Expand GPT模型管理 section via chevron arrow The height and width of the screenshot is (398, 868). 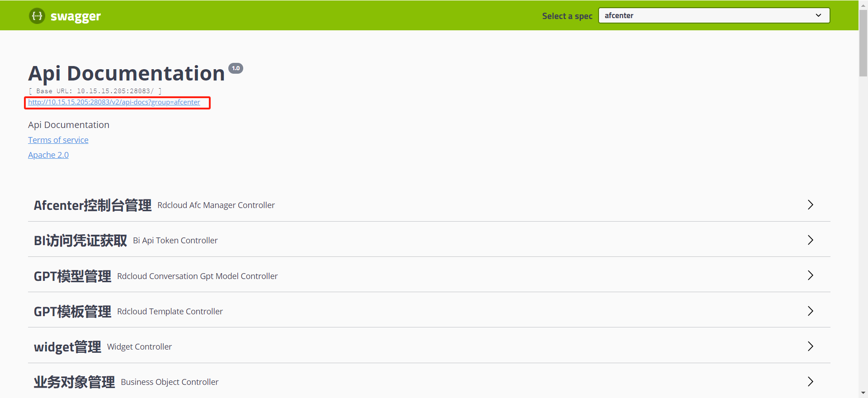[x=810, y=275]
